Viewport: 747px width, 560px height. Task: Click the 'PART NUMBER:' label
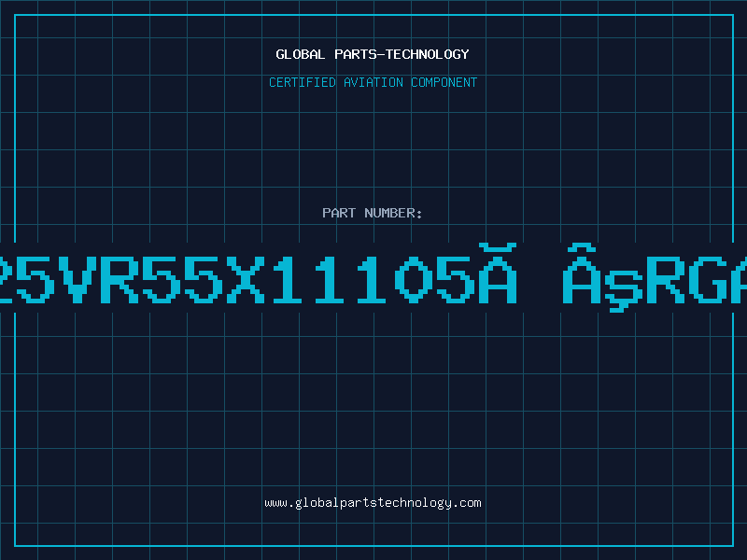pos(373,213)
